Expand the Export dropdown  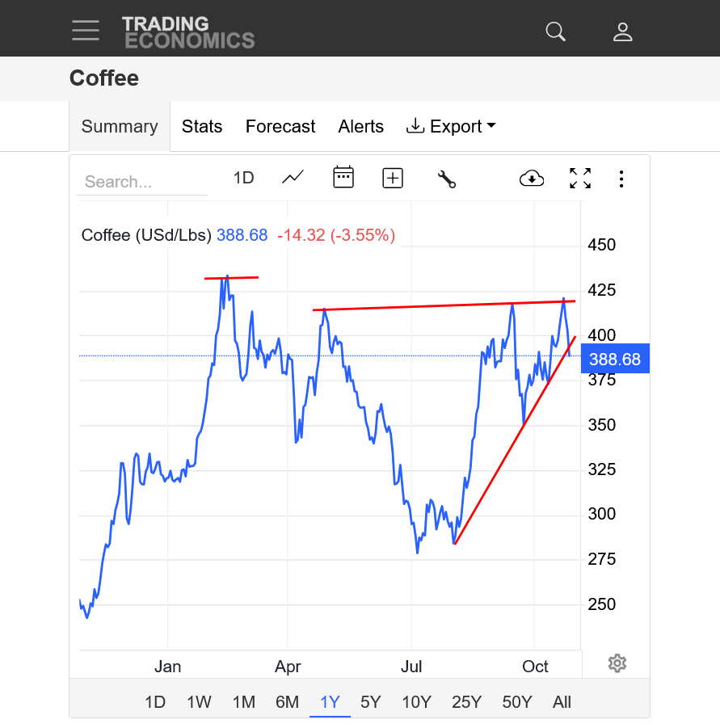tap(451, 127)
